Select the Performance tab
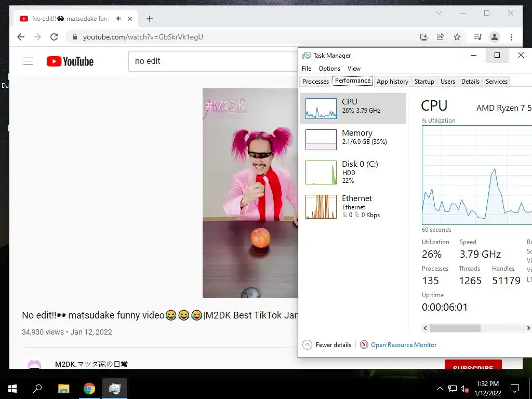532x399 pixels. [x=353, y=81]
